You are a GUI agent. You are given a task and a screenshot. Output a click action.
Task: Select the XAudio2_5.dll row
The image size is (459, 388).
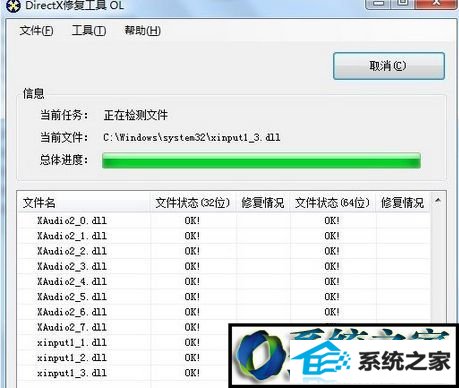[x=224, y=297]
